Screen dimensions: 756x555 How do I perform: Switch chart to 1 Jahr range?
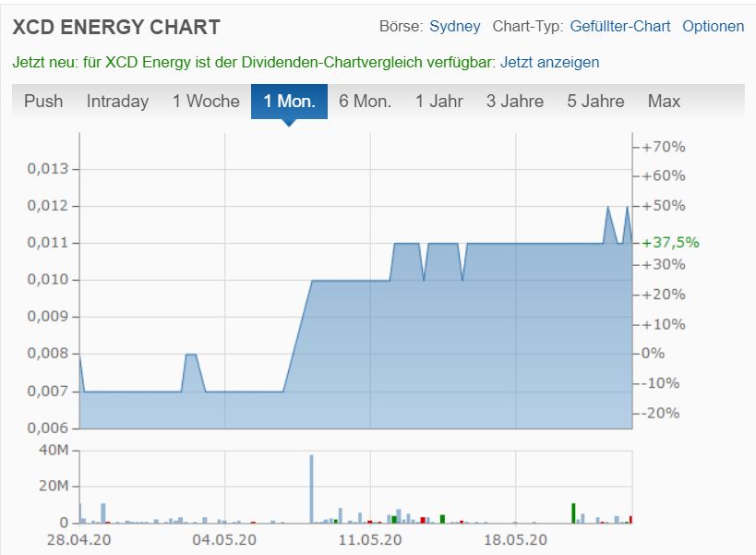tap(438, 102)
